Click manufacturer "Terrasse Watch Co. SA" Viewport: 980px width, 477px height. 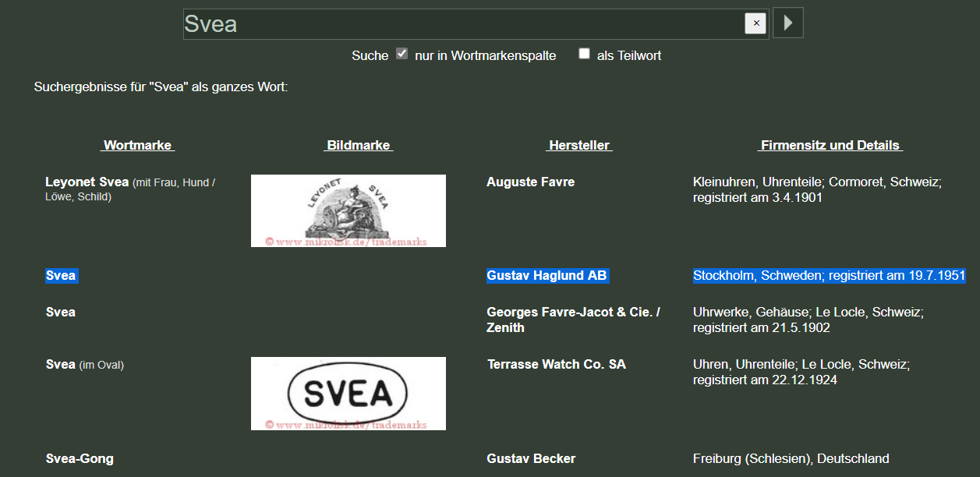click(556, 365)
